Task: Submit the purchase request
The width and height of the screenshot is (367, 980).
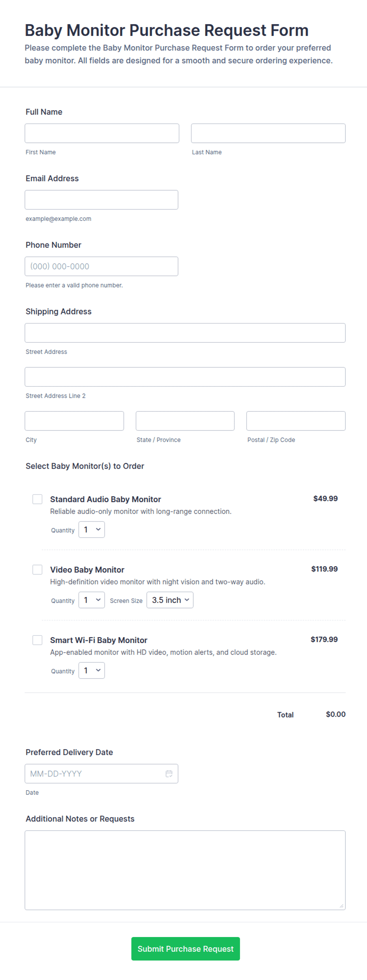Action: point(185,949)
